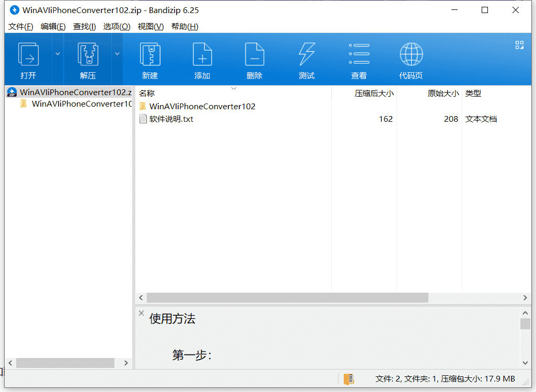Click the tree pane horizontal scrollbar thumb
This screenshot has width=536, height=392.
(65, 363)
